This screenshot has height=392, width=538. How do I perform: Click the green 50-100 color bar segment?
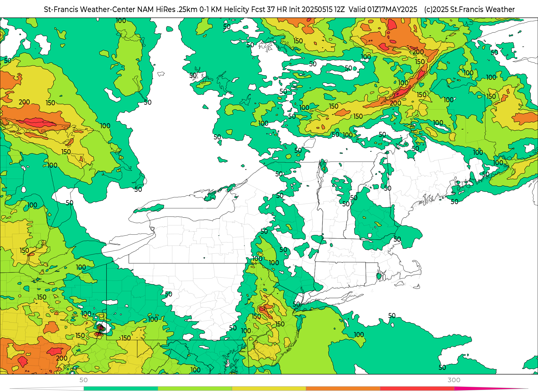pos(121,389)
